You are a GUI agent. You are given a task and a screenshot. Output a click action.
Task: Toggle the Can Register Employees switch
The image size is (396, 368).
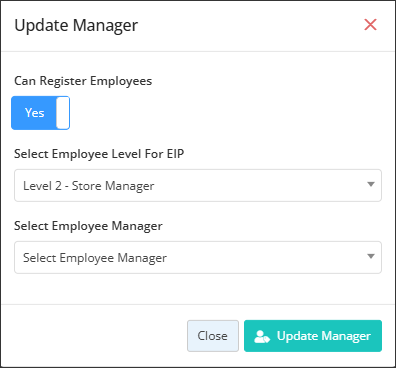click(40, 113)
